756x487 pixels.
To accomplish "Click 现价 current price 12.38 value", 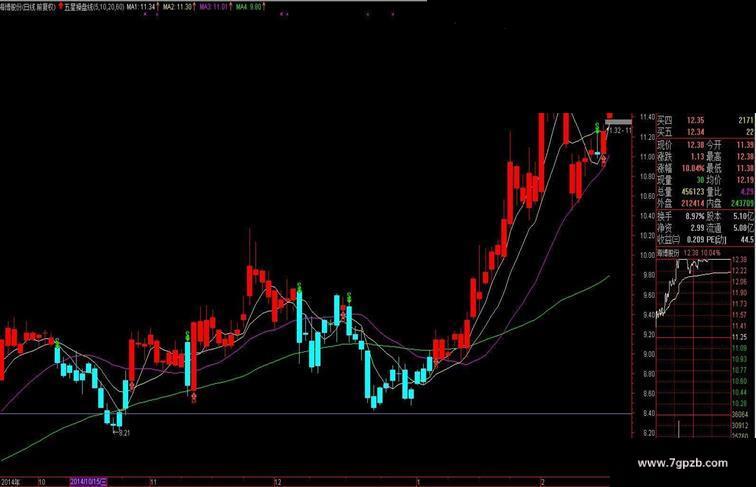I will click(x=695, y=145).
